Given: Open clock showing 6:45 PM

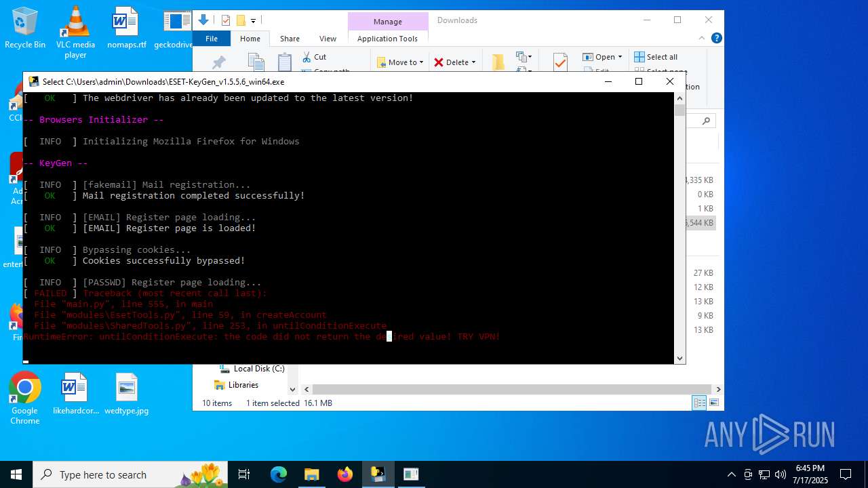Looking at the screenshot, I should point(810,474).
